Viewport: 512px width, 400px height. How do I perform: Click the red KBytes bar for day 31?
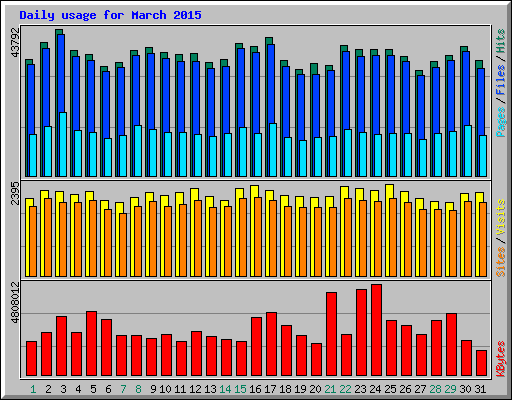[x=481, y=363]
